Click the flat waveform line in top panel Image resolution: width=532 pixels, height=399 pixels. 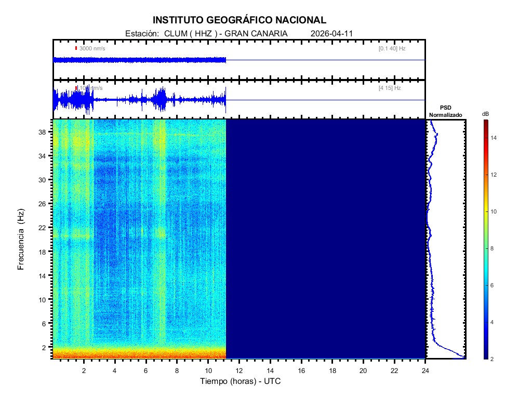point(326,60)
